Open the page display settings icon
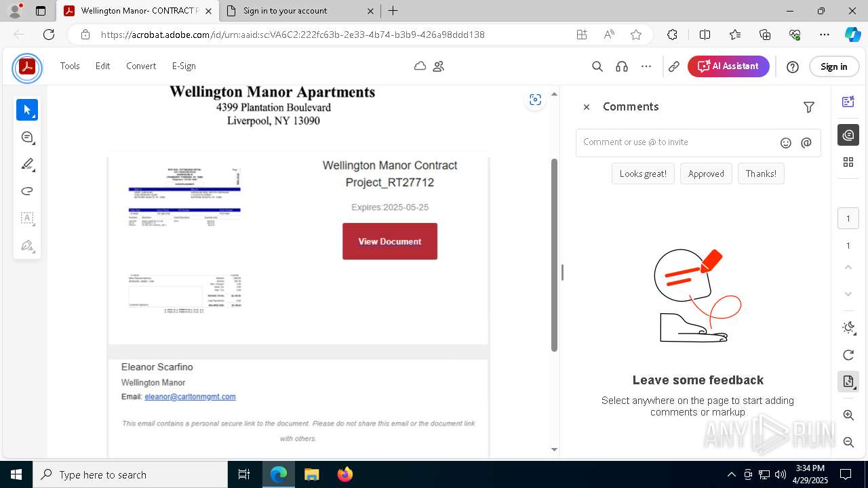 click(848, 382)
